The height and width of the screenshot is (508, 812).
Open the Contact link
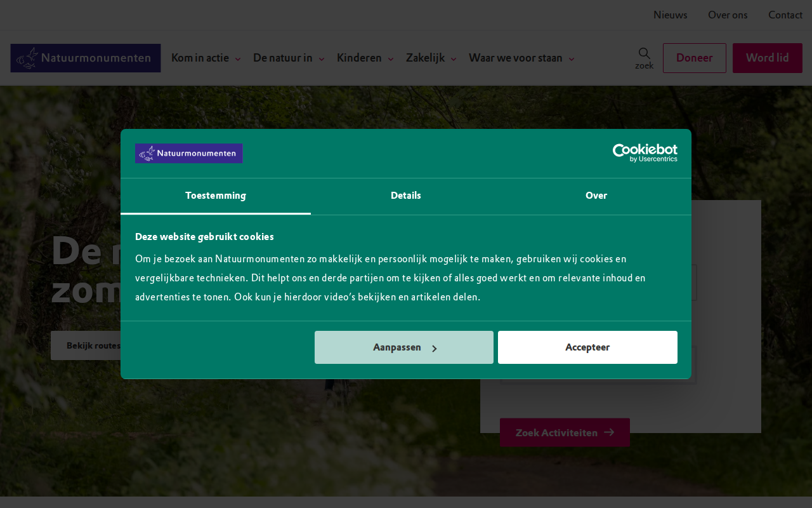coord(785,15)
